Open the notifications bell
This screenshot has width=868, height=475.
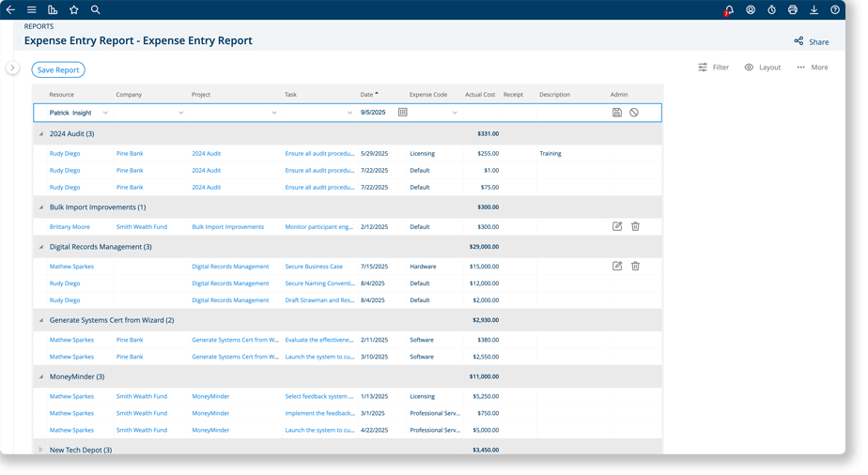729,9
